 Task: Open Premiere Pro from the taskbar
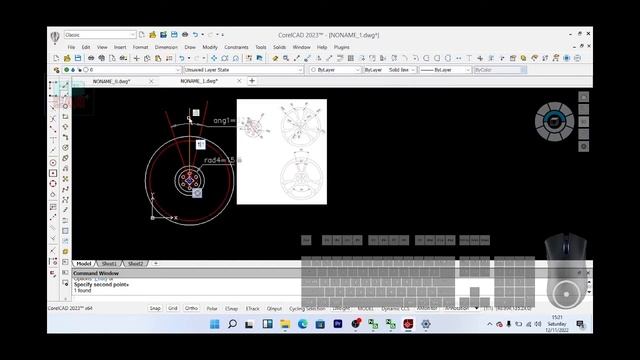tap(338, 324)
